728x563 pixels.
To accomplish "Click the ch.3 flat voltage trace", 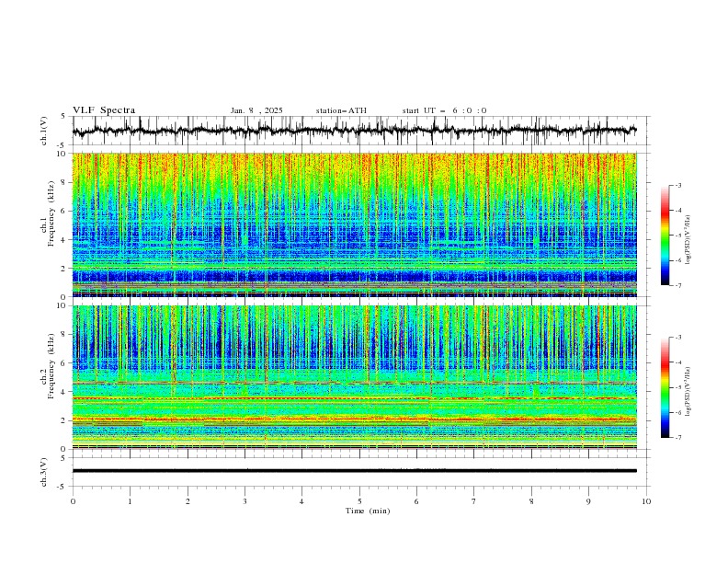I will click(x=354, y=471).
